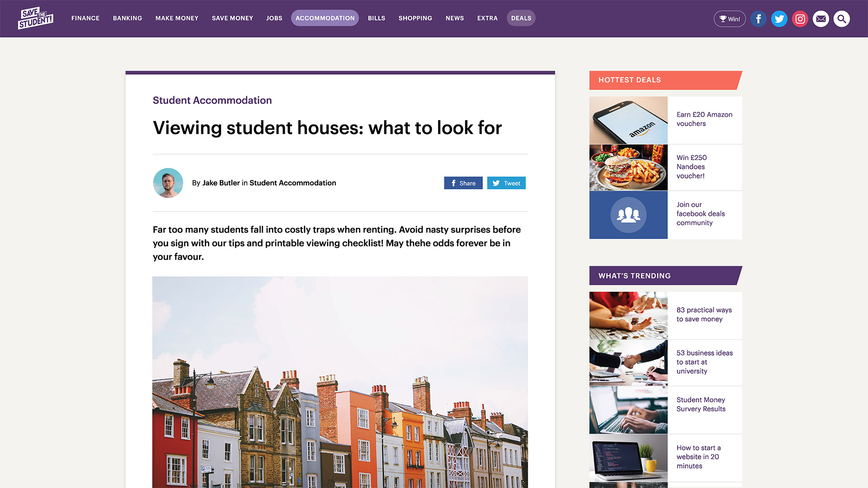Click the author avatar photo
The image size is (868, 488).
168,183
